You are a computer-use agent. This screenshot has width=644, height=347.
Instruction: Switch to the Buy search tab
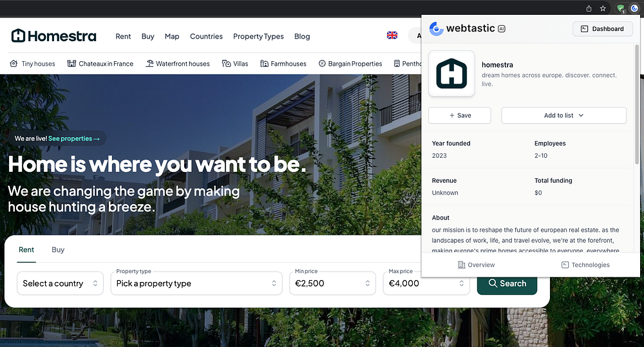pyautogui.click(x=58, y=250)
